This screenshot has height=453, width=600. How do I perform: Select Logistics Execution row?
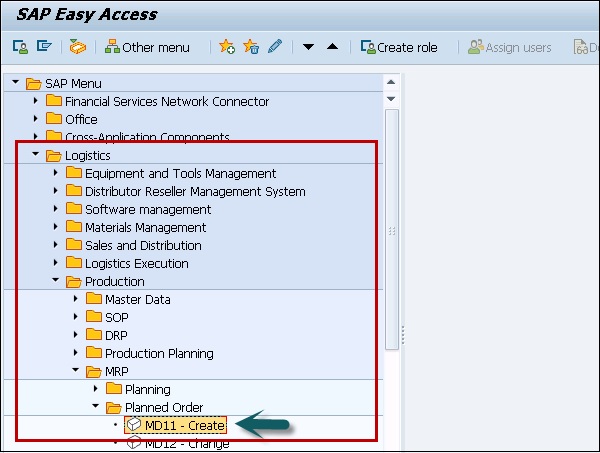click(193, 263)
